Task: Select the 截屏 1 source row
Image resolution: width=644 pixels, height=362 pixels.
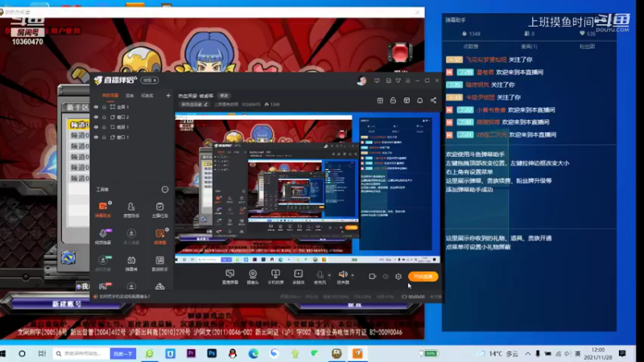Action: point(131,127)
